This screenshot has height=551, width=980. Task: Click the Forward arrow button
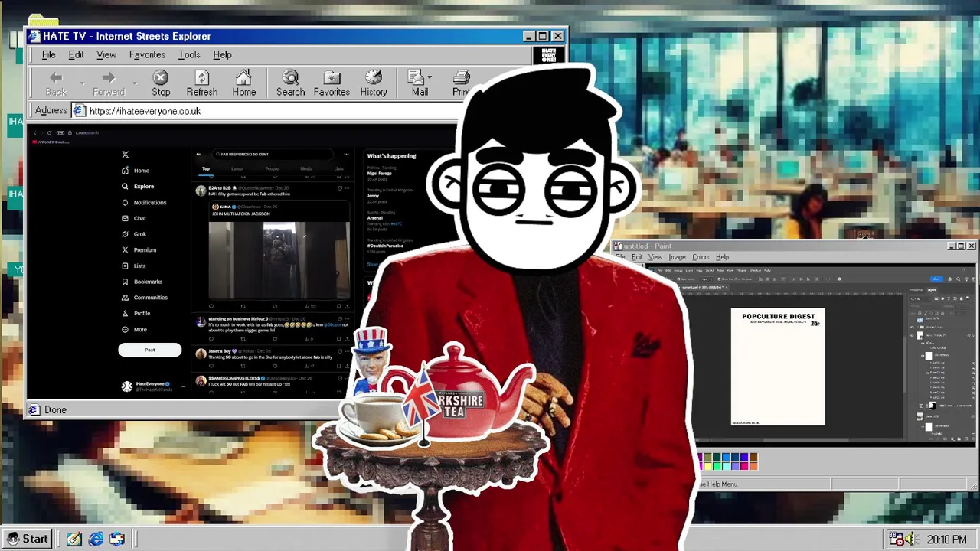click(x=109, y=83)
